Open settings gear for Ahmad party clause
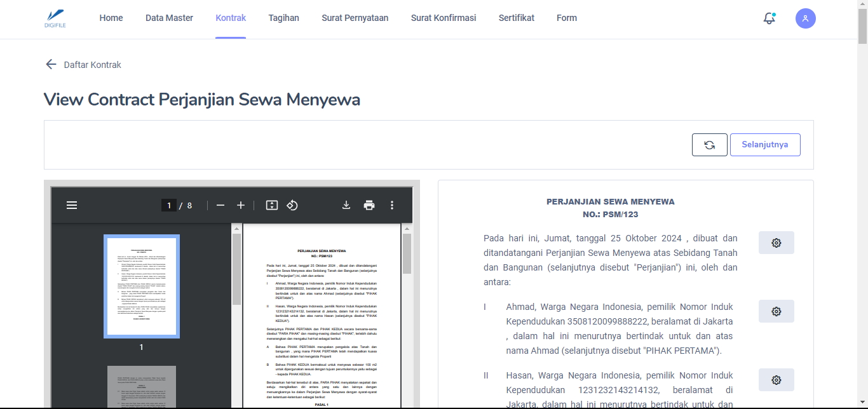The image size is (868, 409). tap(776, 311)
